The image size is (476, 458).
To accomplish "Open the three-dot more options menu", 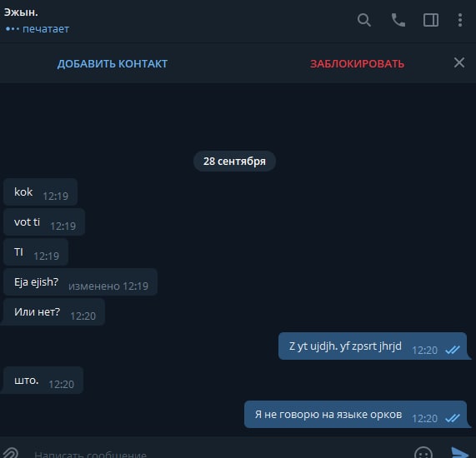I will [460, 20].
